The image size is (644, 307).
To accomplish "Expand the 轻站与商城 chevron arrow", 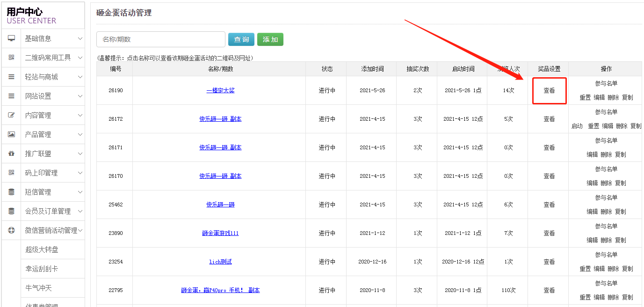I will (80, 77).
